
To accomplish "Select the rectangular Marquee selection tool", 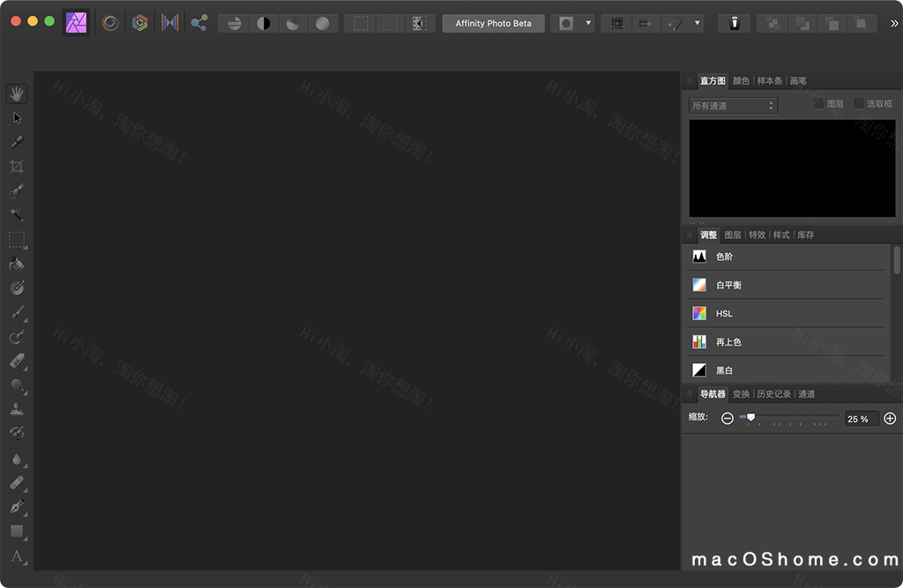I will [x=16, y=241].
